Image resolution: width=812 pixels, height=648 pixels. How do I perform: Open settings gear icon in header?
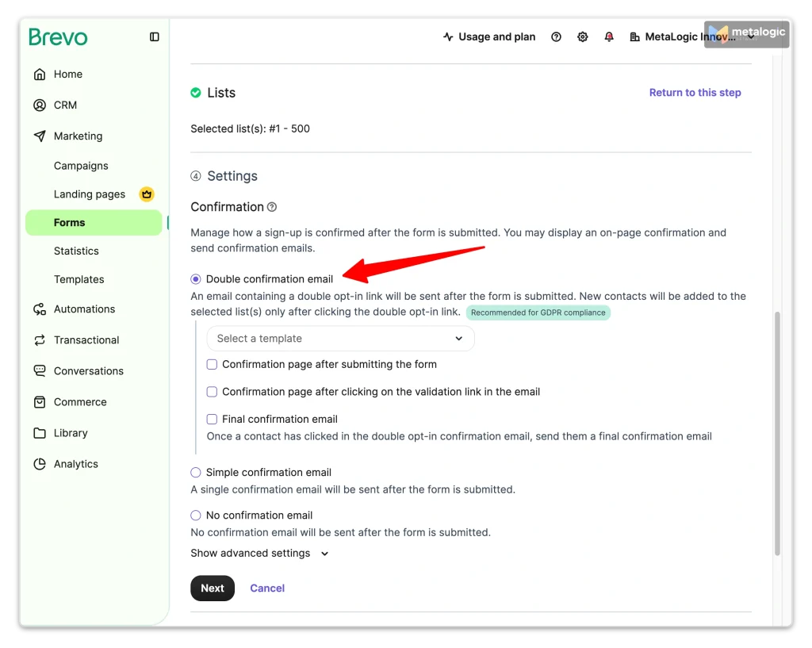(583, 36)
